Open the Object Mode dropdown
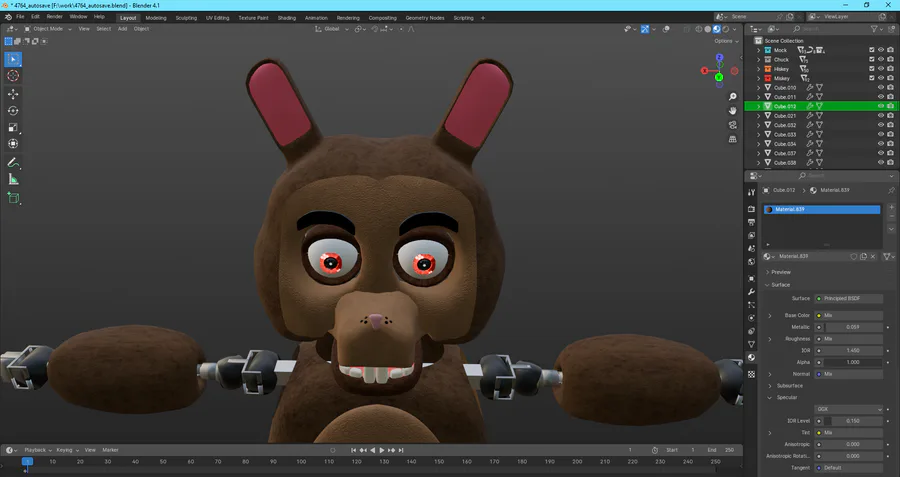 (48, 29)
